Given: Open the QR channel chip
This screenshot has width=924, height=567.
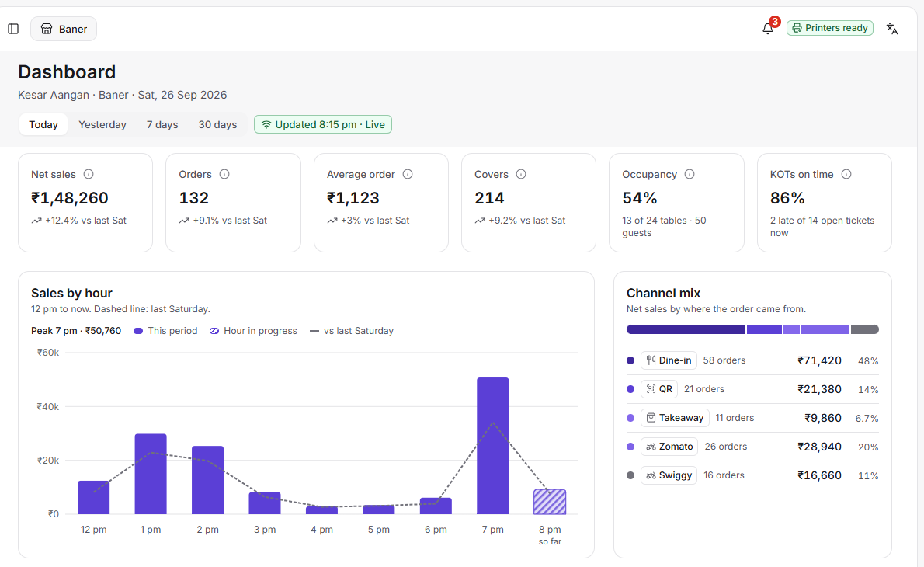Looking at the screenshot, I should coord(659,389).
